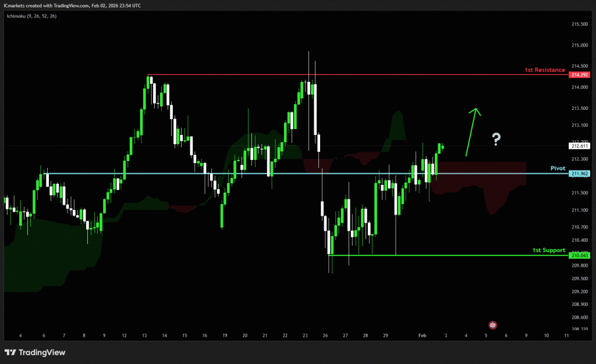Click the "23" date on the time axis
Viewport: 596px width, 364px height.
pyautogui.click(x=305, y=336)
